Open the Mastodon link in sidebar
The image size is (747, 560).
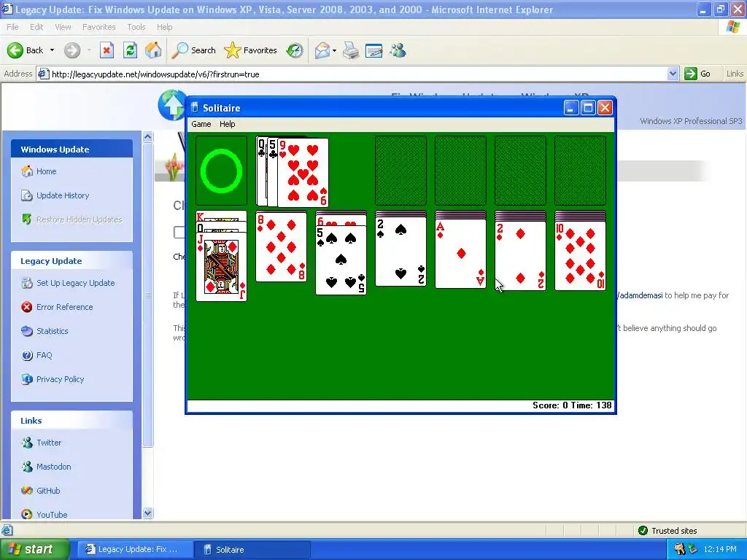54,467
